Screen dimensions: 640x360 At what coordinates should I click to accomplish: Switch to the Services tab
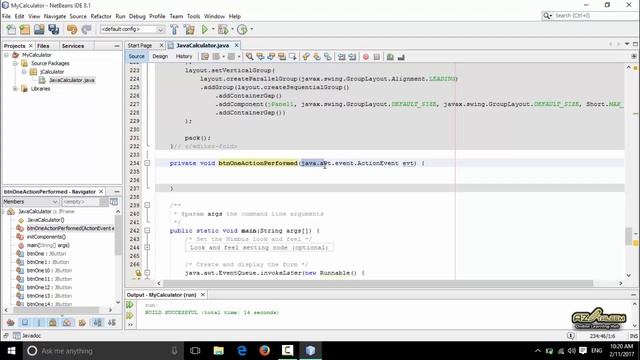point(73,46)
